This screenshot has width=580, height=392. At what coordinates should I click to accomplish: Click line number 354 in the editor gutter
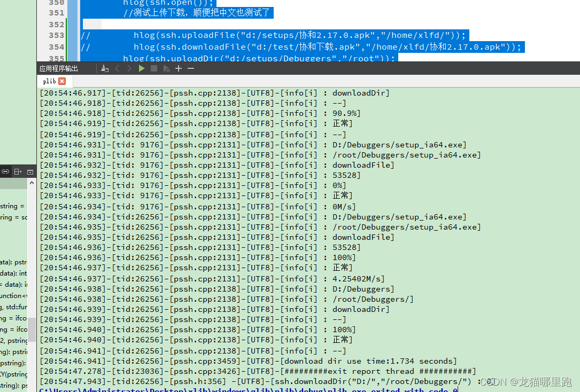point(57,48)
